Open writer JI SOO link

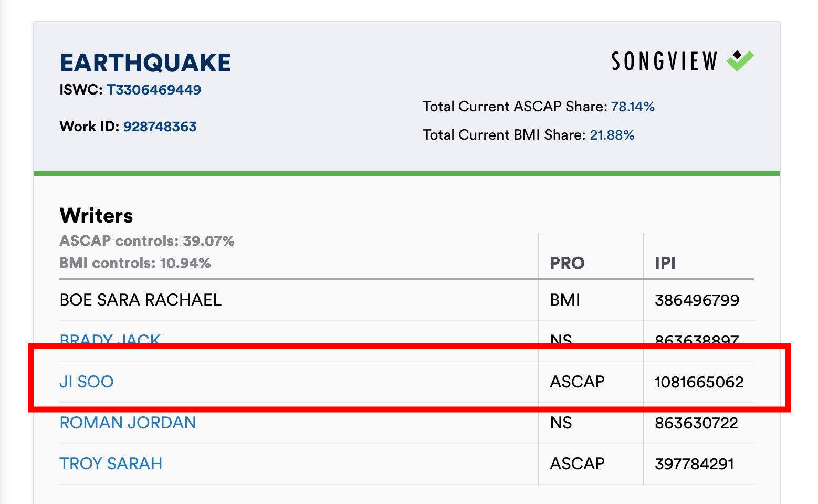coord(87,382)
